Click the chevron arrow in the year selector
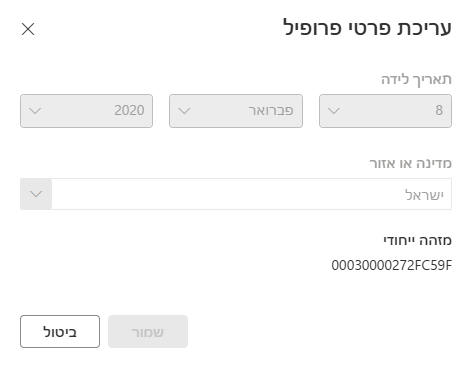 (x=35, y=111)
